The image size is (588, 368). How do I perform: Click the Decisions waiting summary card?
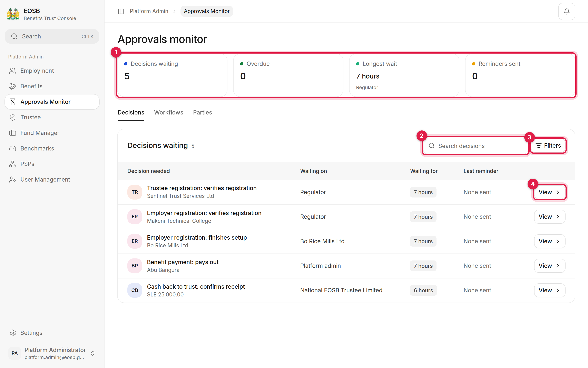pos(172,75)
